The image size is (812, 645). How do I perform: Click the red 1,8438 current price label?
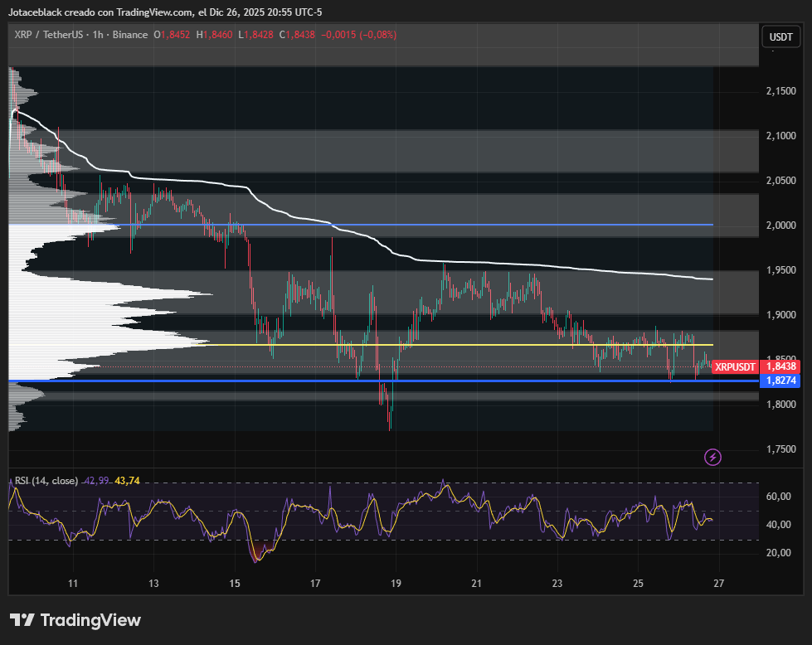tap(780, 366)
